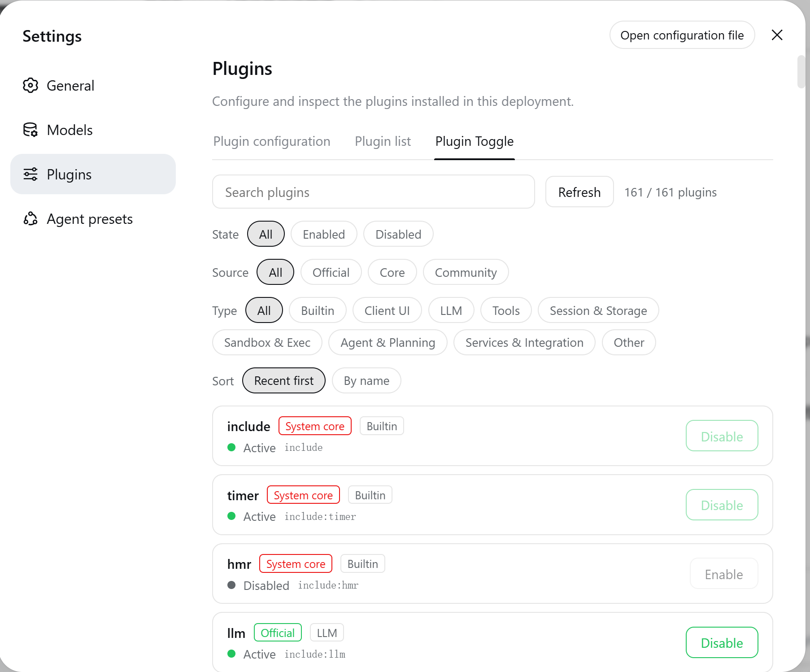Filter Source by Official
The image size is (810, 672).
click(x=331, y=272)
